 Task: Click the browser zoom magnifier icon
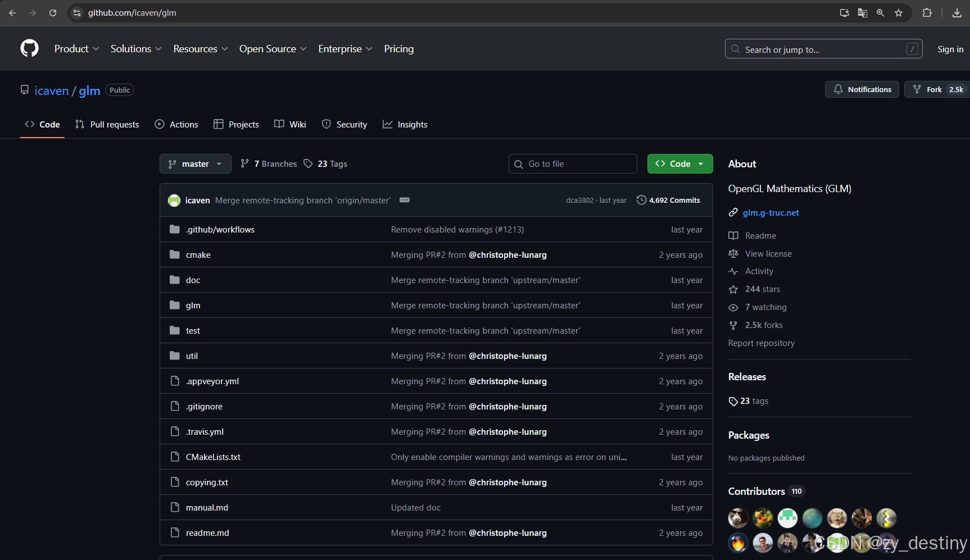pyautogui.click(x=881, y=13)
